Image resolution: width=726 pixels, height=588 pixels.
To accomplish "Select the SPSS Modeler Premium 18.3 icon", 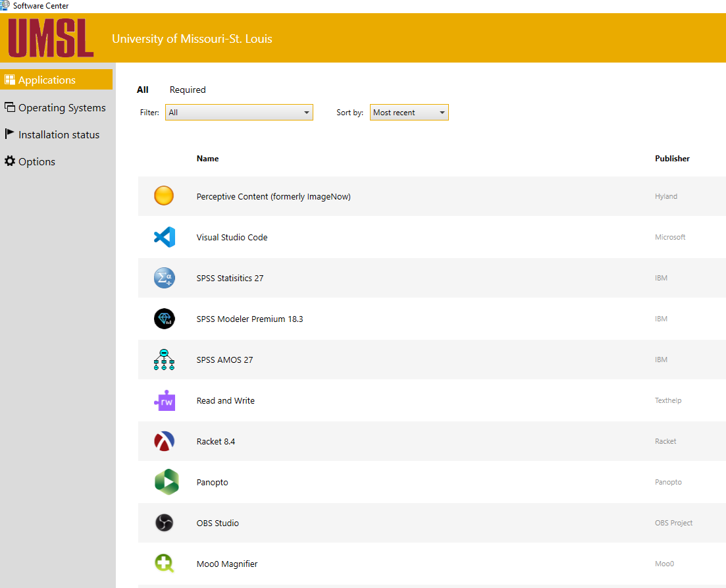I will click(x=164, y=318).
